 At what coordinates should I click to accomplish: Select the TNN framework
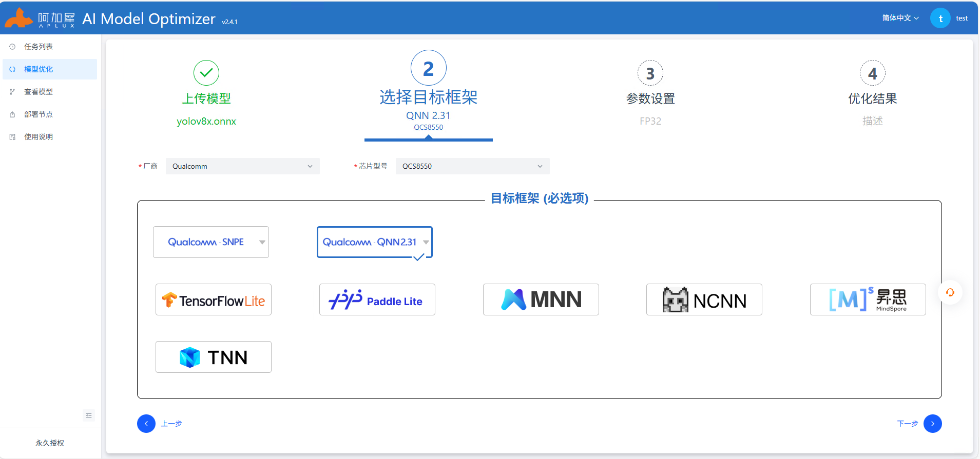click(214, 357)
